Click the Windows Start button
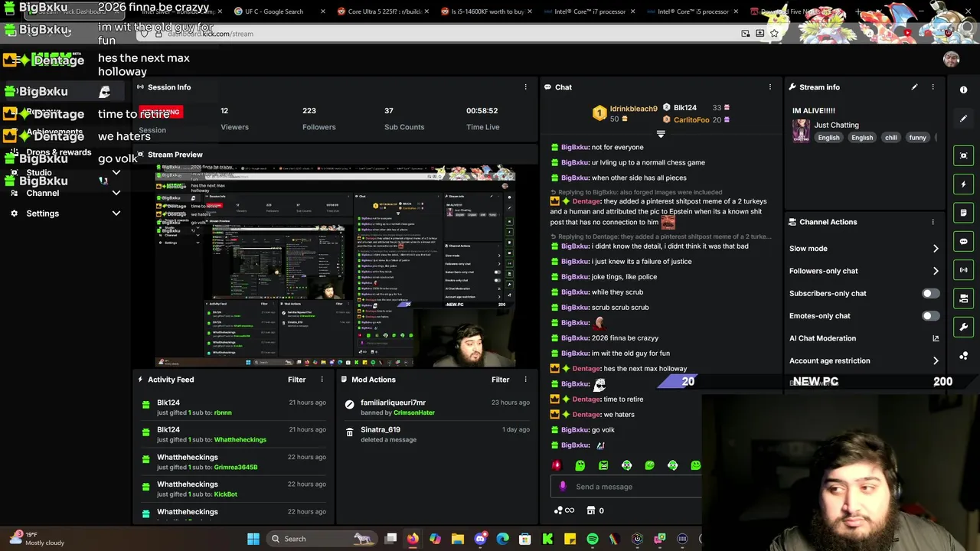The width and height of the screenshot is (980, 551). 253,539
